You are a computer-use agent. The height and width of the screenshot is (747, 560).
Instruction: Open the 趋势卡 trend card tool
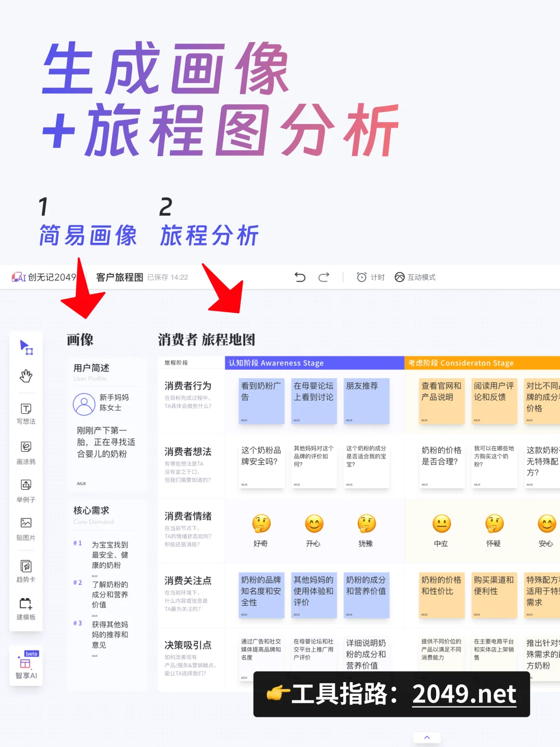(x=26, y=571)
